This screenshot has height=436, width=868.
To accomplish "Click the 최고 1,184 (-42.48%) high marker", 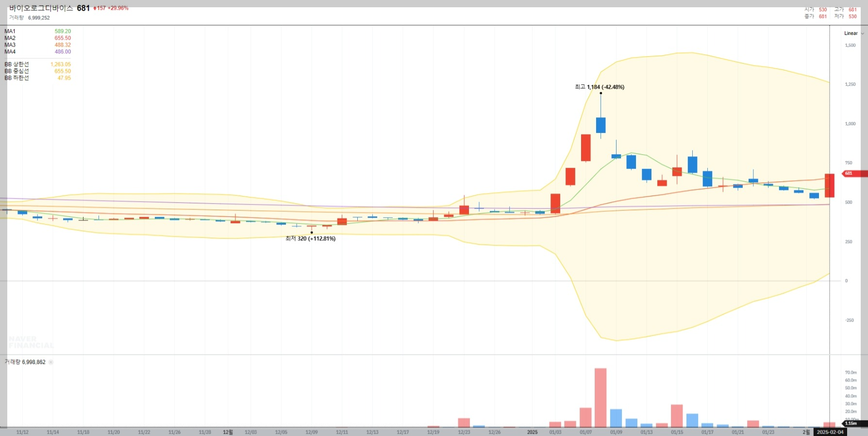I will coord(600,87).
